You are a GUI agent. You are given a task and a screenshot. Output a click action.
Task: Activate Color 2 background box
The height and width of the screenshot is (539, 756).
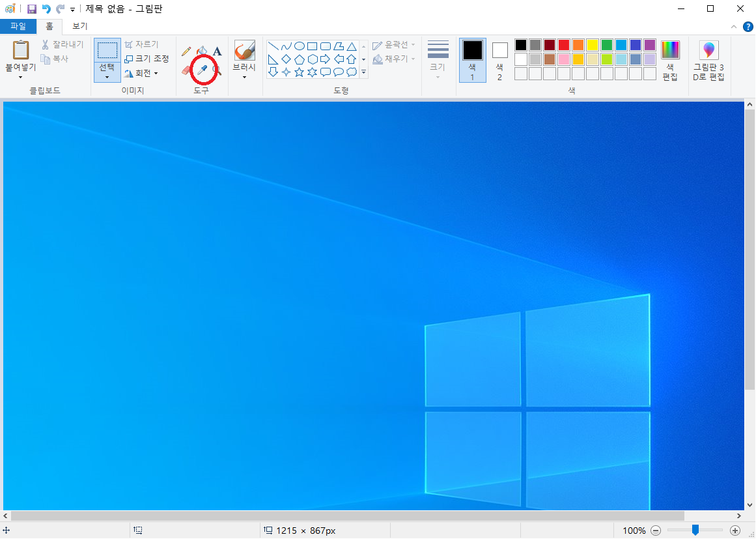pyautogui.click(x=500, y=61)
